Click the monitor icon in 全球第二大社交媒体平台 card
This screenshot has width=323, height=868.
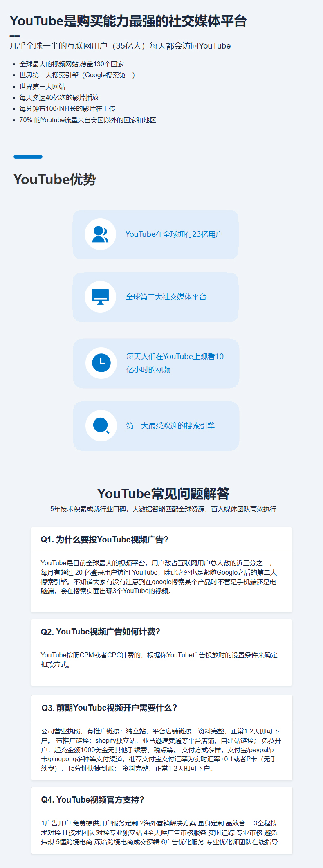coord(101,297)
